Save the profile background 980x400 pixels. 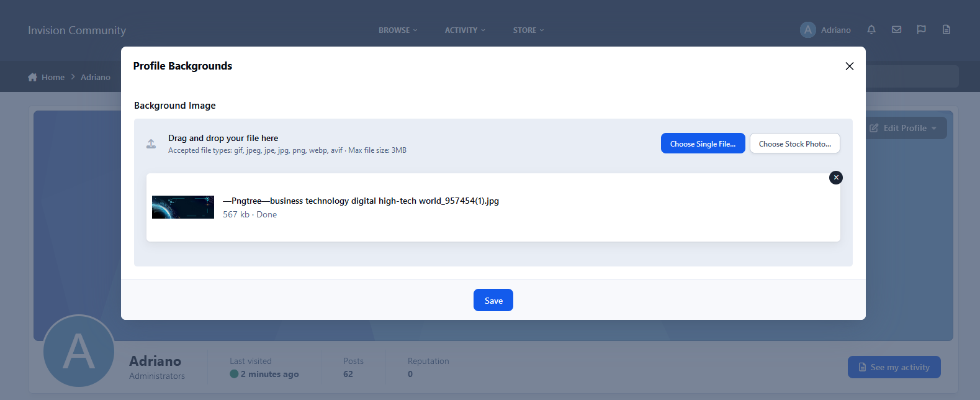tap(493, 300)
